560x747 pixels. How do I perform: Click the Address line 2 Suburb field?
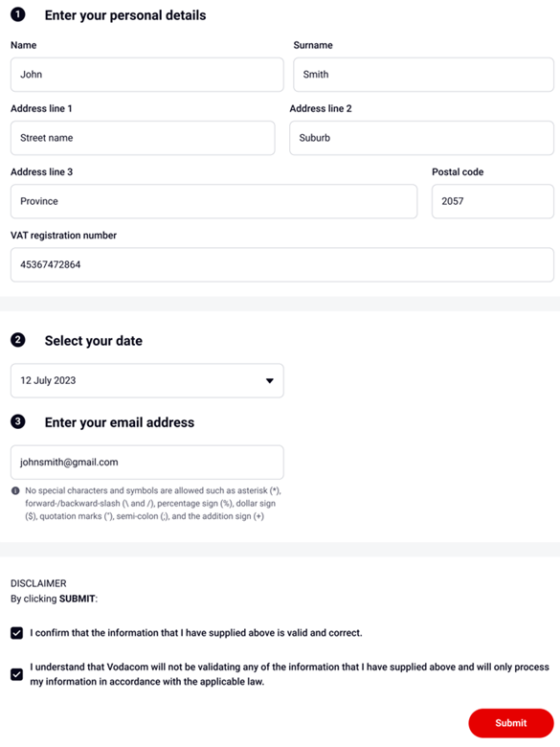tap(421, 138)
